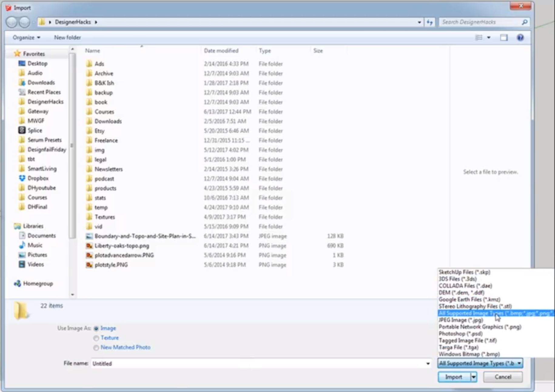Screen dimensions: 555x392
Task: Select JPEG Image (*.jpg) option
Action: click(461, 320)
